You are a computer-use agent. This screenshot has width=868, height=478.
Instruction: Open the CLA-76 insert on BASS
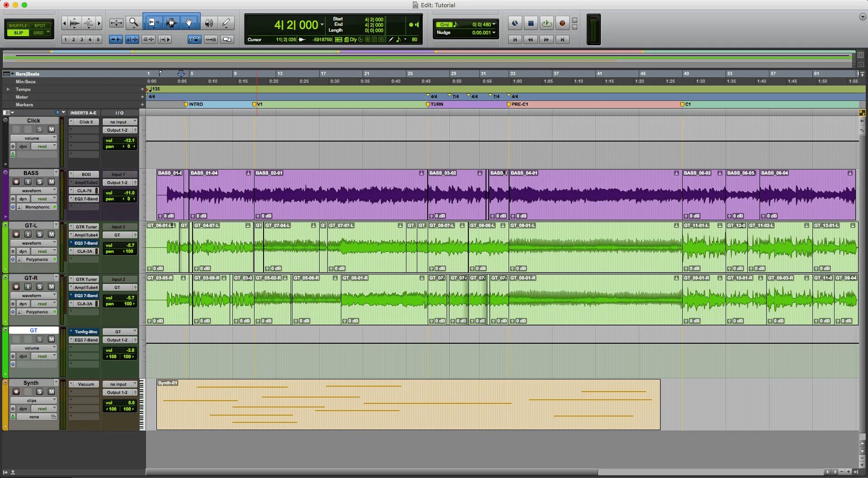(x=84, y=190)
